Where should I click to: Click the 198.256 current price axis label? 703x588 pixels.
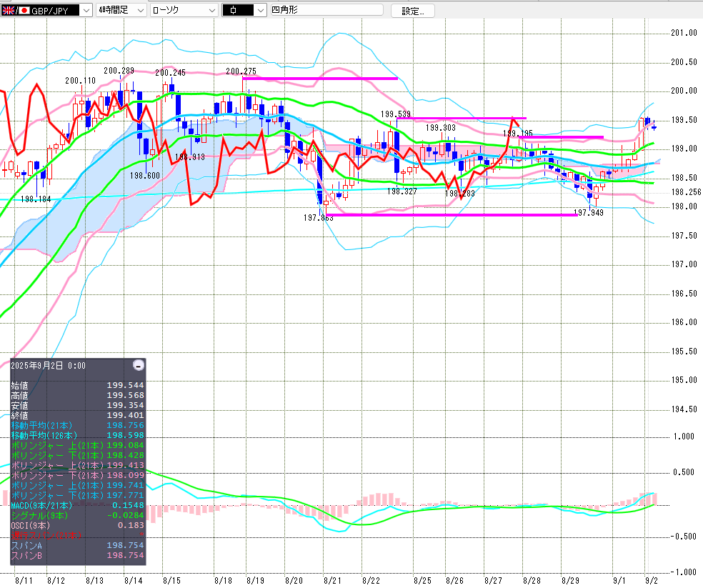(x=686, y=192)
